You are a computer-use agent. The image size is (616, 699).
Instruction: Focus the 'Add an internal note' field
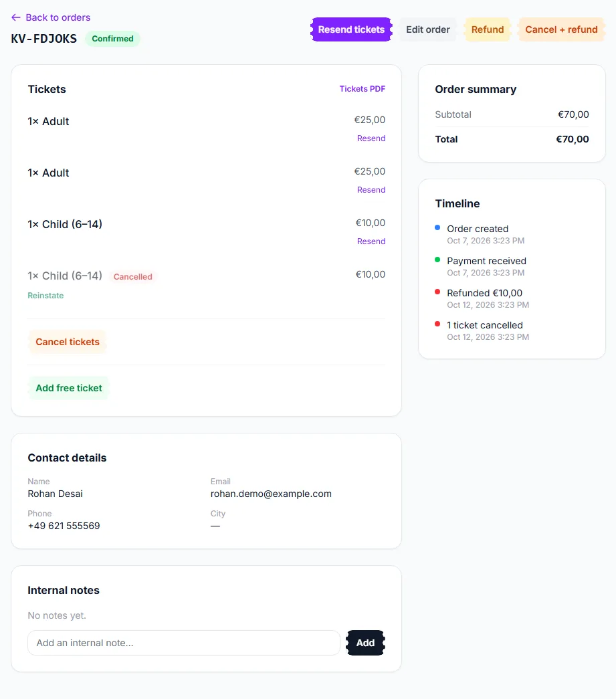click(184, 643)
